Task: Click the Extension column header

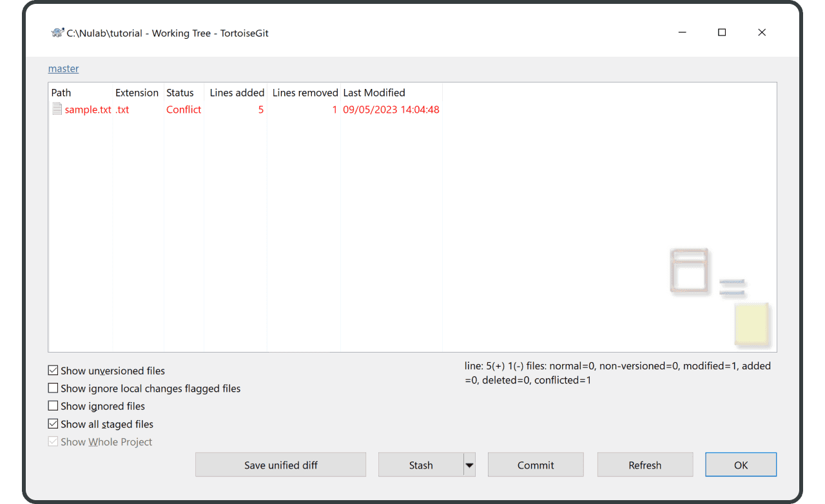Action: (137, 92)
